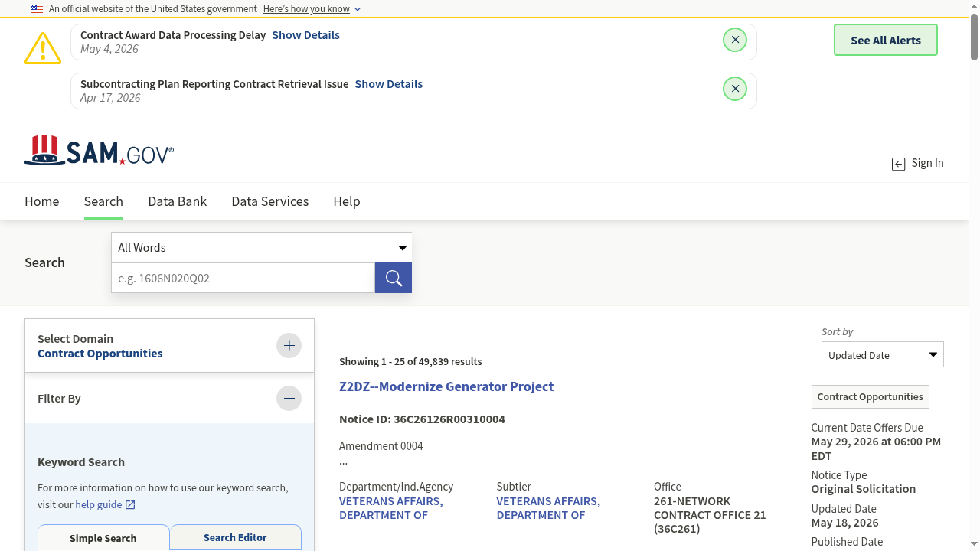Viewport: 980px width, 551px height.
Task: Click the yellow warning triangle alert icon
Action: pyautogui.click(x=43, y=48)
